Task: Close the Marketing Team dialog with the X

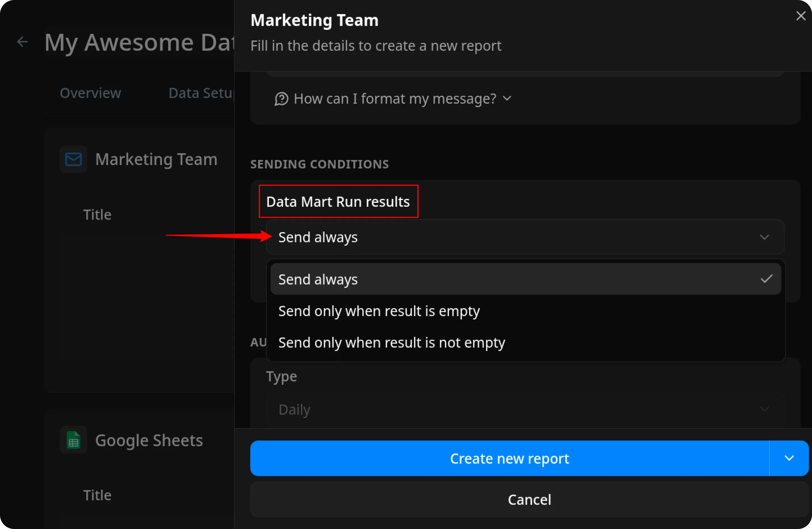Action: [x=801, y=16]
